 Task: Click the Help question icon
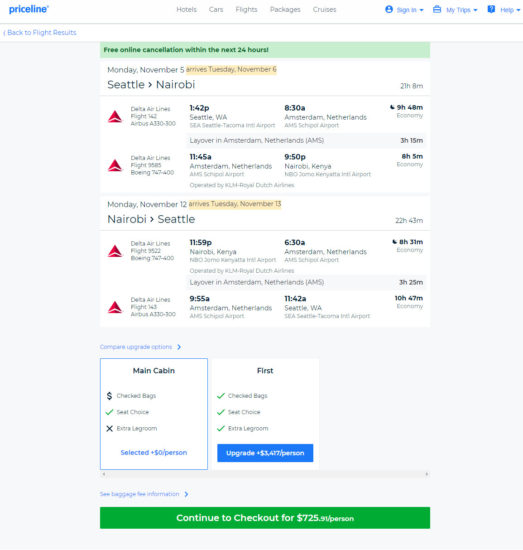tap(491, 9)
